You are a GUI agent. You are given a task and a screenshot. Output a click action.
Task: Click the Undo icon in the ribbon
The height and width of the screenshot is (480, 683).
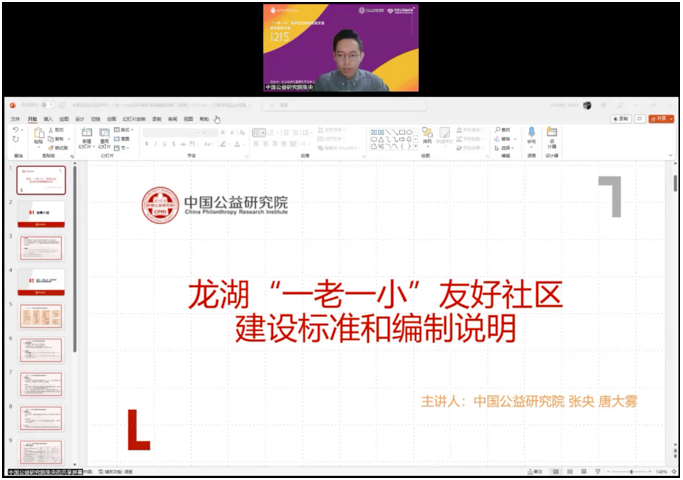point(15,130)
